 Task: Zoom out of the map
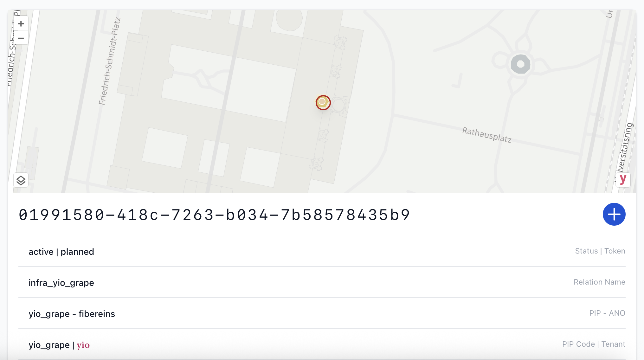click(x=21, y=38)
